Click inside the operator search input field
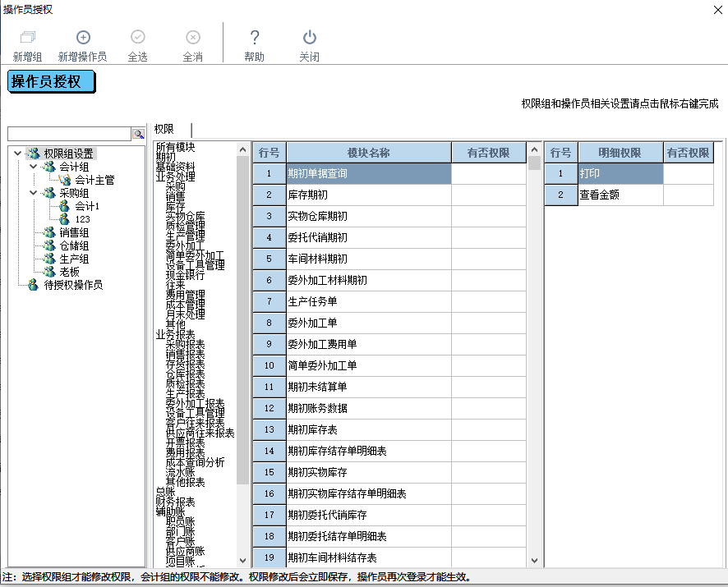Image resolution: width=728 pixels, height=587 pixels. click(x=69, y=134)
